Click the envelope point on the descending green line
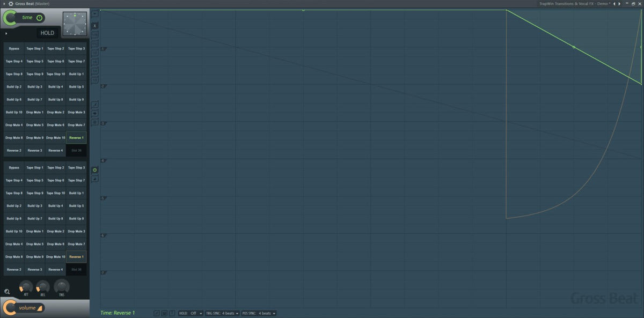 pos(574,47)
